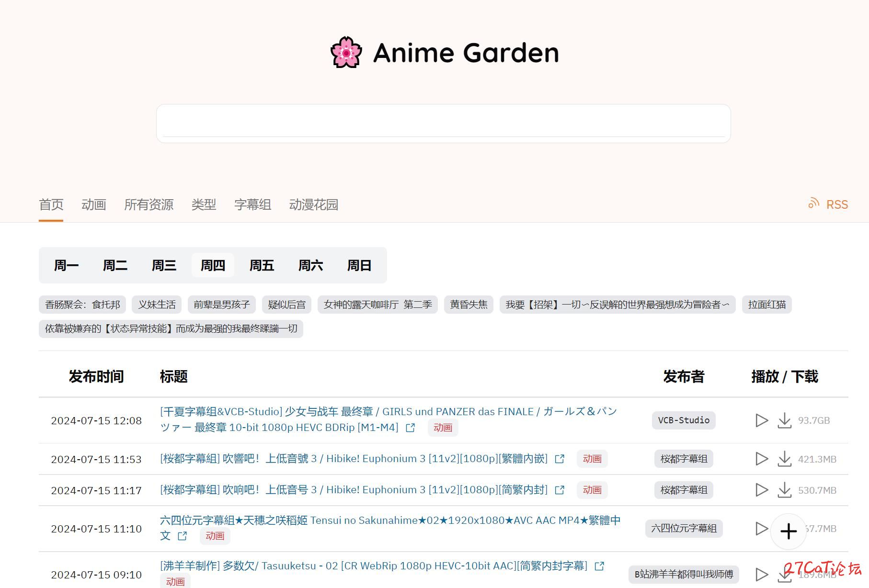
Task: Click the RSS feed icon
Action: coord(813,204)
